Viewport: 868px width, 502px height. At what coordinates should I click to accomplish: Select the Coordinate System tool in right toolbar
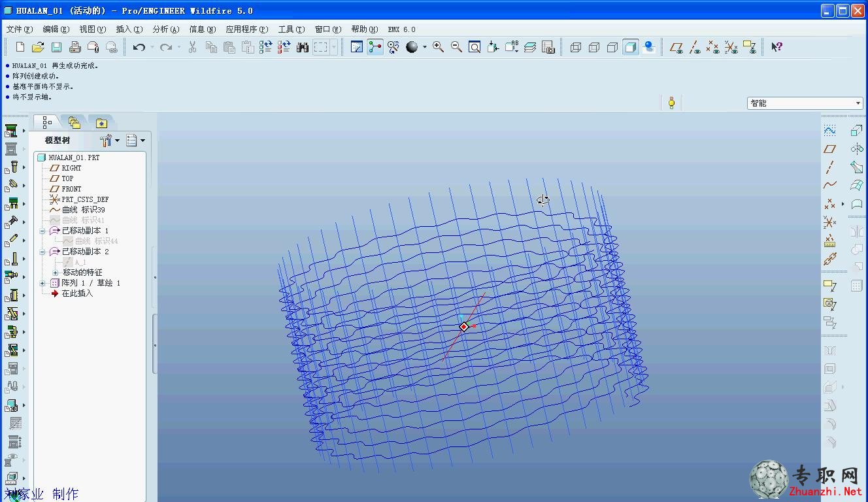click(829, 222)
